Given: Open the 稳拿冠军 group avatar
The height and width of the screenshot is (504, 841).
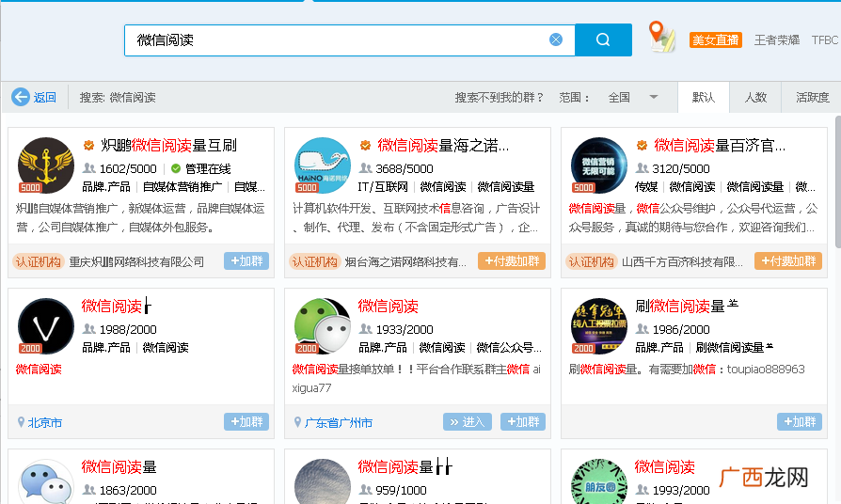Looking at the screenshot, I should pyautogui.click(x=599, y=326).
